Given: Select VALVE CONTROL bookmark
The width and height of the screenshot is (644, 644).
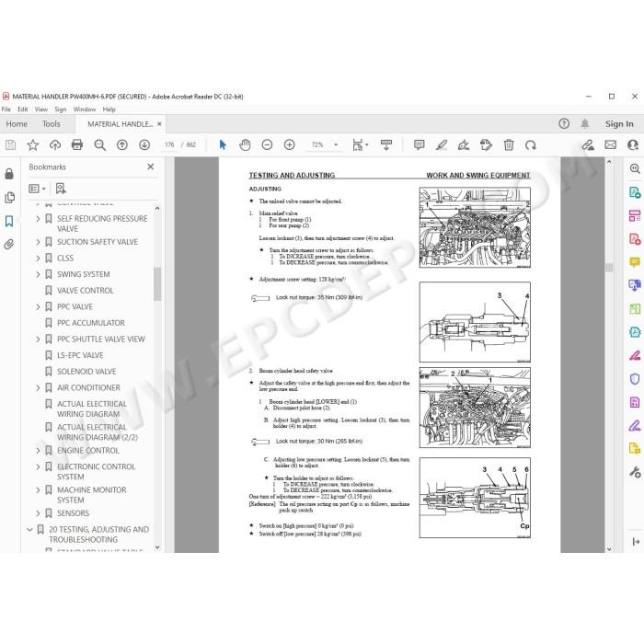Looking at the screenshot, I should (85, 291).
